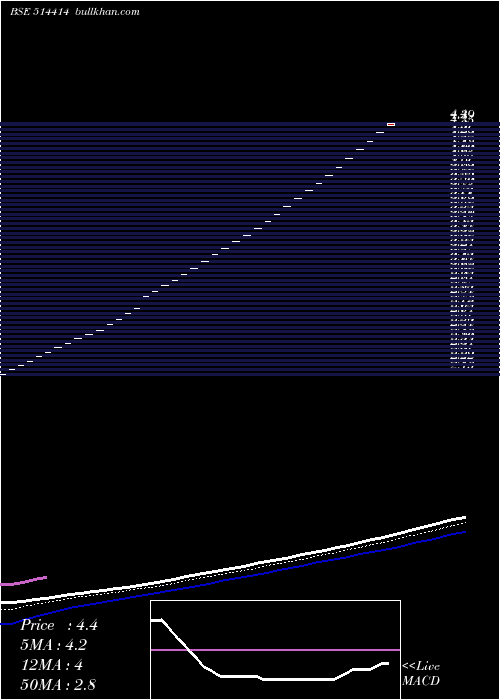Select the "5MA : 4.2" reading
The height and width of the screenshot is (700, 500).
(54, 645)
